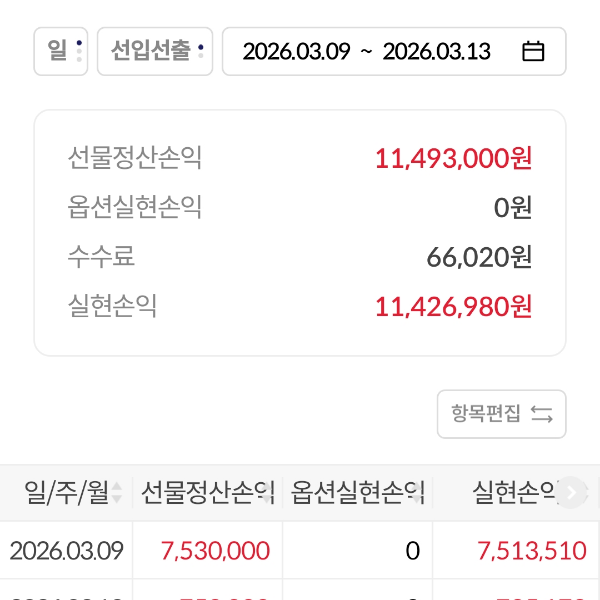Viewport: 600px width, 600px height.
Task: Open the 일 period dropdown
Action: [61, 51]
